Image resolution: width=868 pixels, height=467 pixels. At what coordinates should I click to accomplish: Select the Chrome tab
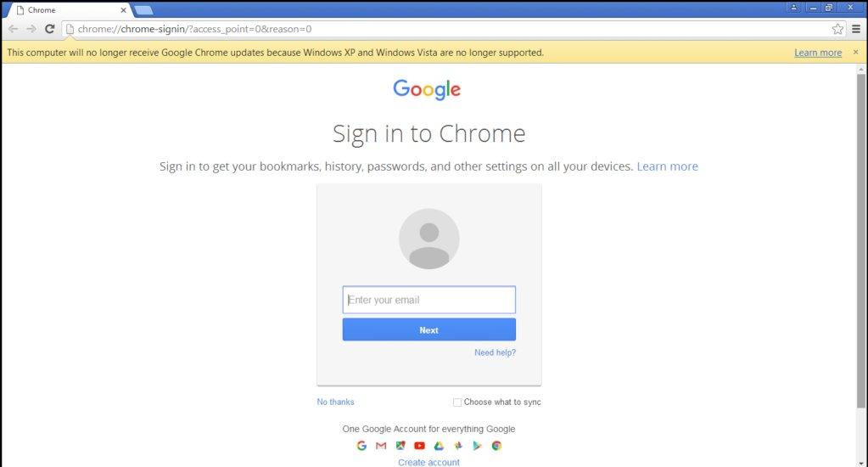click(70, 10)
